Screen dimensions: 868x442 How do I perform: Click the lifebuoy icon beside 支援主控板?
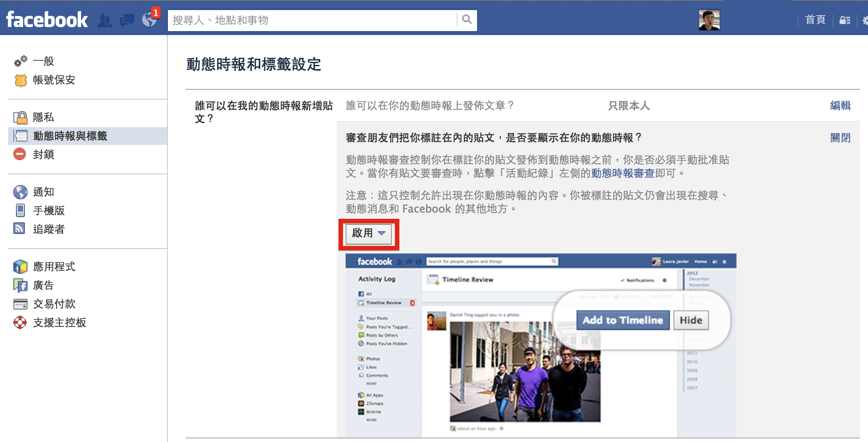tap(20, 322)
